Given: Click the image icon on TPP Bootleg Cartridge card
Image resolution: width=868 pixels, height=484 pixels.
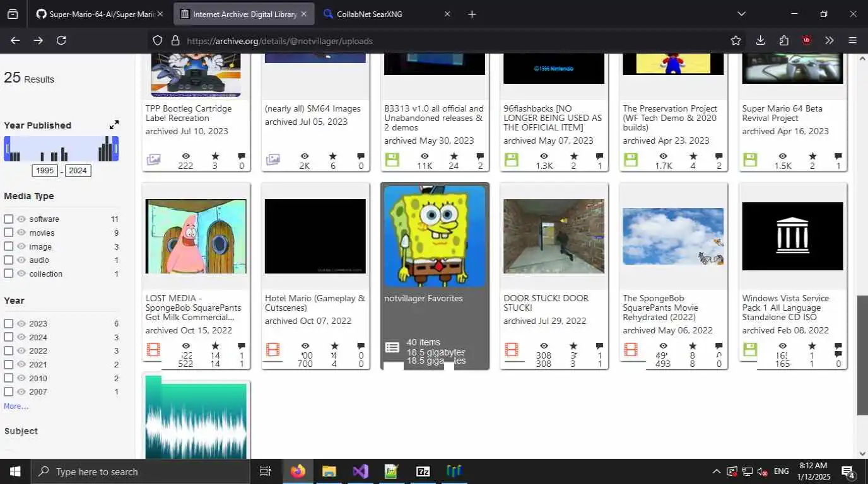Looking at the screenshot, I should (153, 159).
